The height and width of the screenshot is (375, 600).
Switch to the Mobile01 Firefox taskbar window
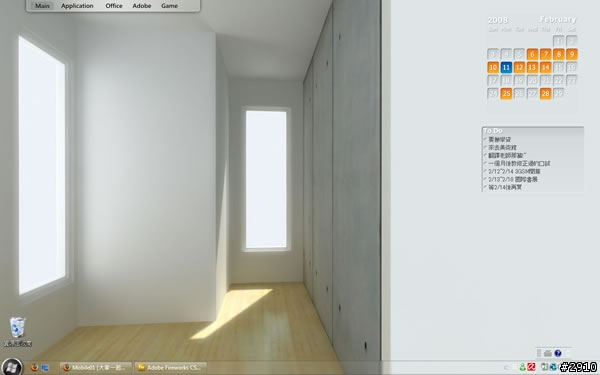coord(96,367)
